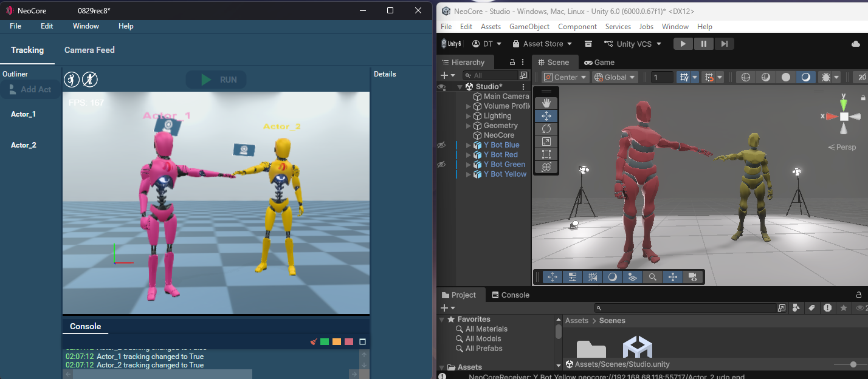Click the disable tracking crossed figure icon
Image resolution: width=868 pixels, height=379 pixels.
pyautogui.click(x=90, y=80)
